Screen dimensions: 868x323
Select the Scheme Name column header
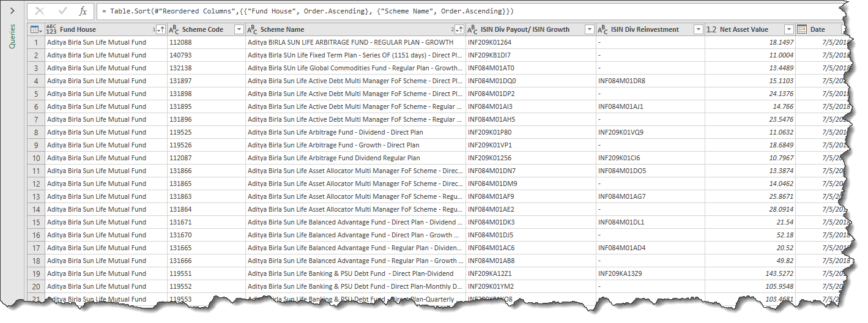coord(355,29)
